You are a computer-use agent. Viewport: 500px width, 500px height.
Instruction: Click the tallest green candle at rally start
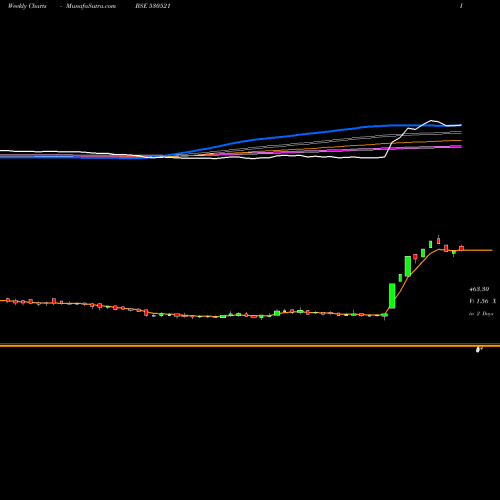[392, 296]
